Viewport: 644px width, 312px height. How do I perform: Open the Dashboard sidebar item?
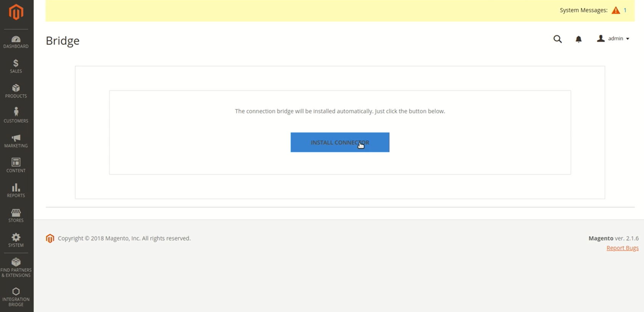[16, 42]
